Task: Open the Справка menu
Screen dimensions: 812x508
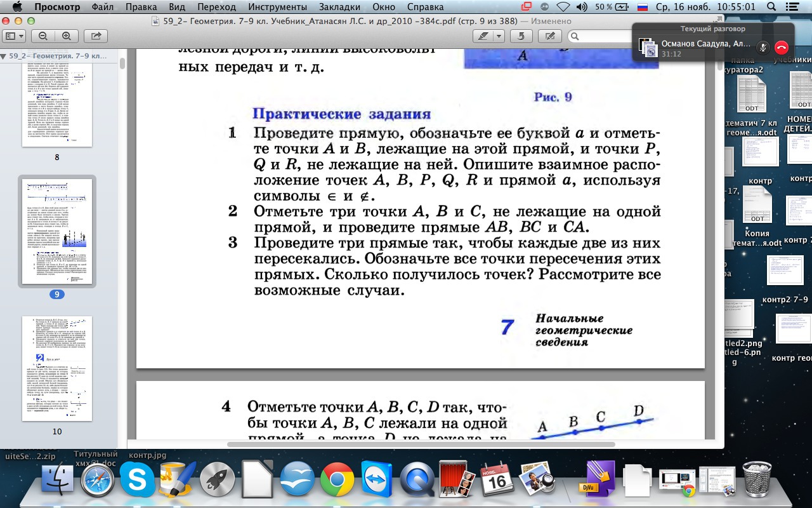Action: [425, 7]
